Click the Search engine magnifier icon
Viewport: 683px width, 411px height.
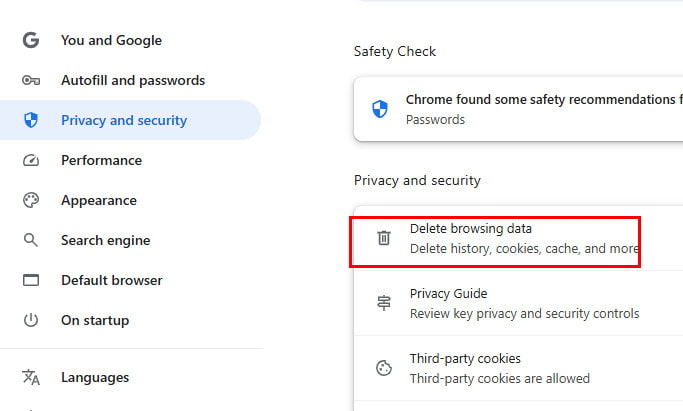[31, 240]
